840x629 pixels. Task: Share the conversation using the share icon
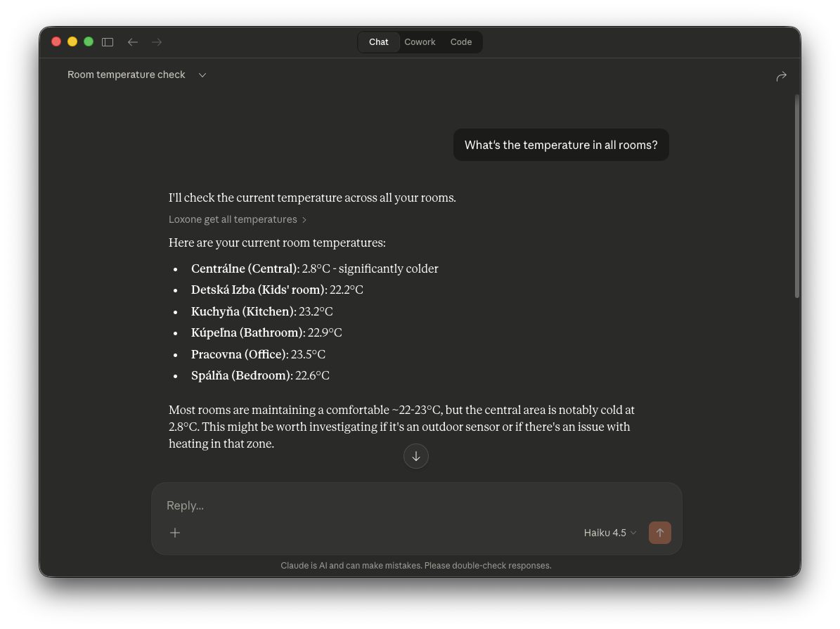(x=781, y=77)
